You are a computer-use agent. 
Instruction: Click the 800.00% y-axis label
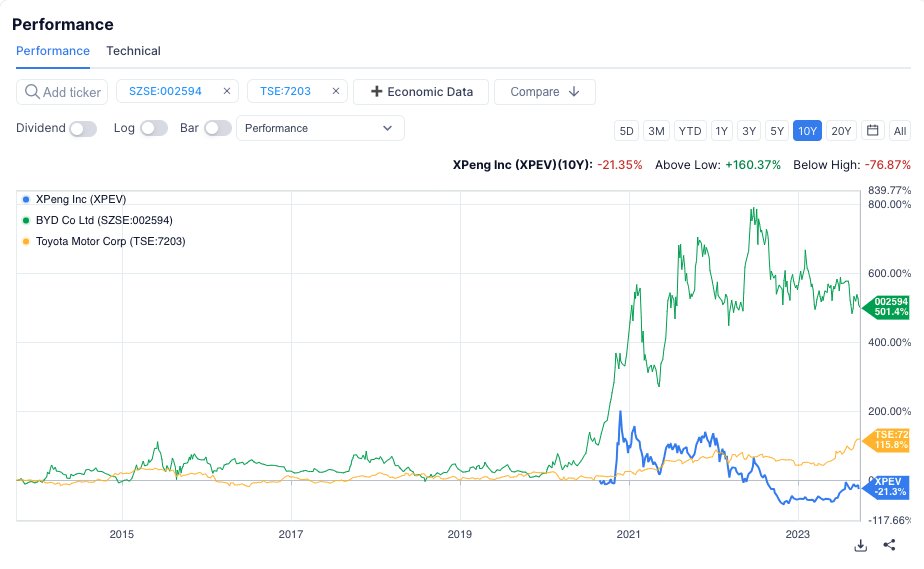click(x=889, y=205)
